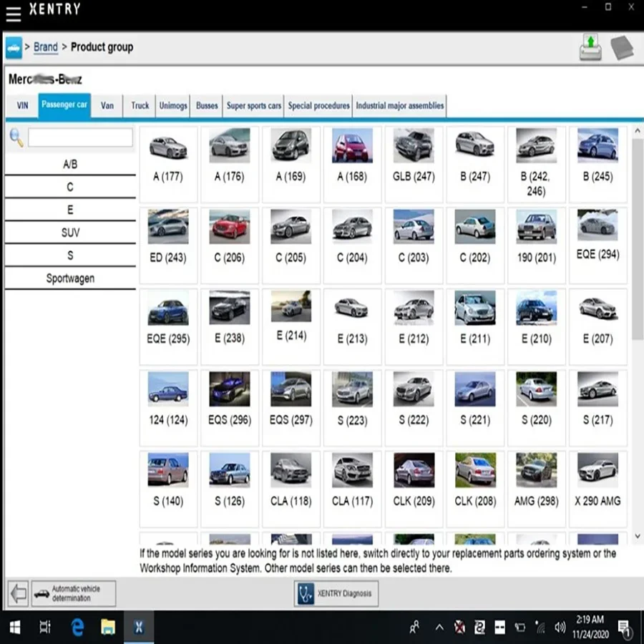Select the B (247) model

tap(475, 165)
